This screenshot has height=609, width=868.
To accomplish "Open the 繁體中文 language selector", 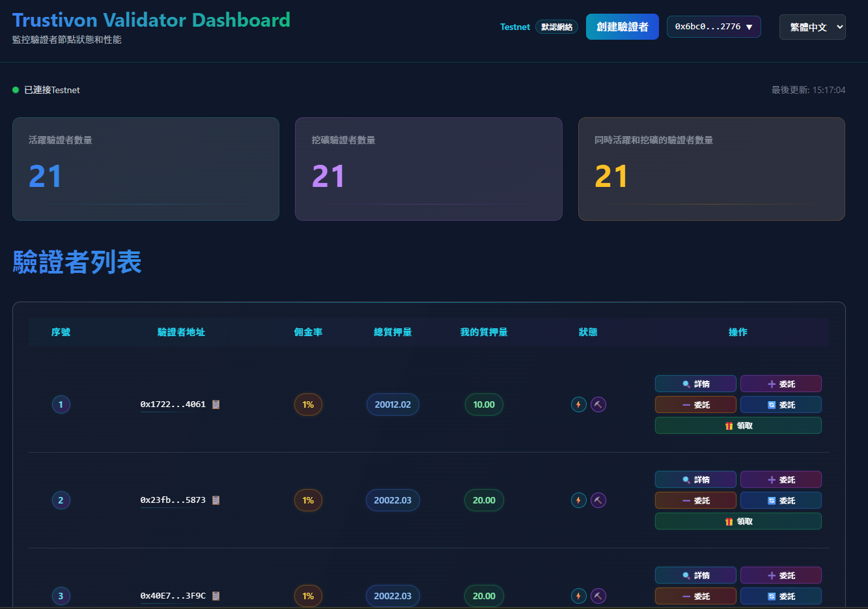I will point(812,27).
